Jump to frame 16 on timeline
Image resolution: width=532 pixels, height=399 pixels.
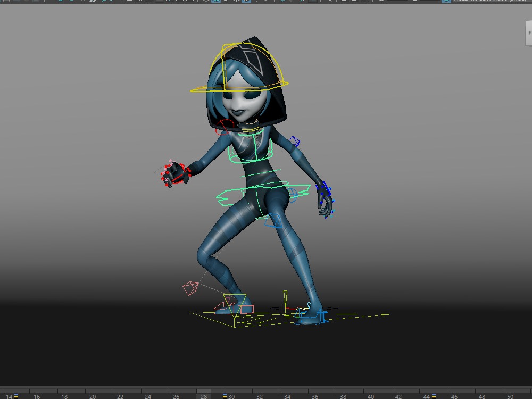point(37,396)
